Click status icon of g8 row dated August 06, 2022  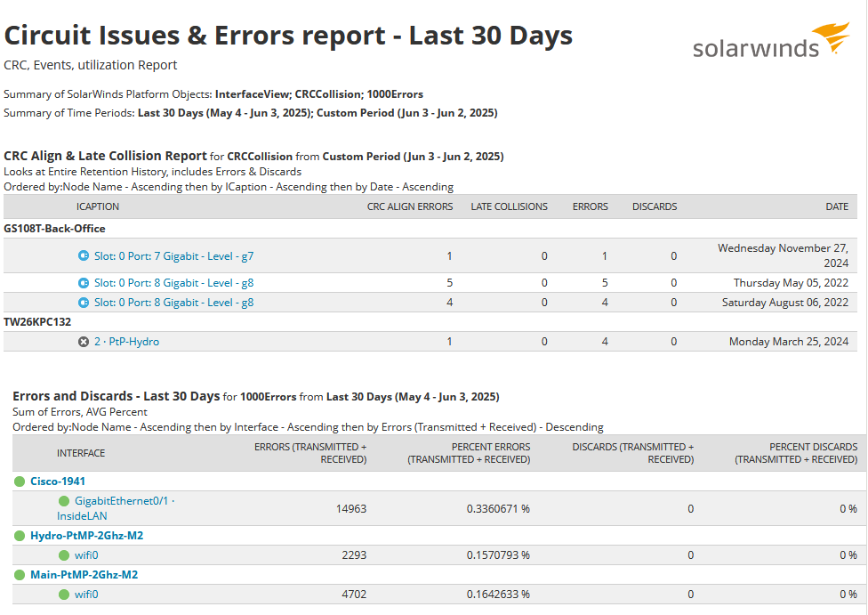(x=84, y=303)
